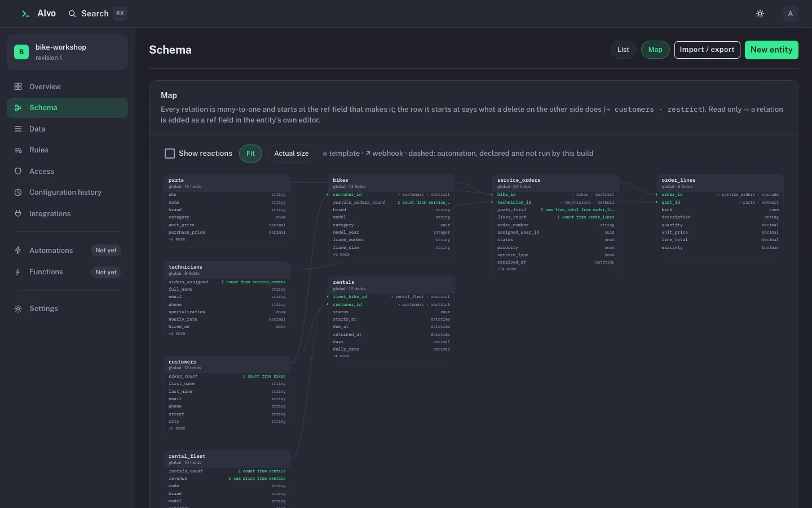Viewport: 812px width, 508px height.
Task: Click bikes_count field in customers
Action: [227, 376]
